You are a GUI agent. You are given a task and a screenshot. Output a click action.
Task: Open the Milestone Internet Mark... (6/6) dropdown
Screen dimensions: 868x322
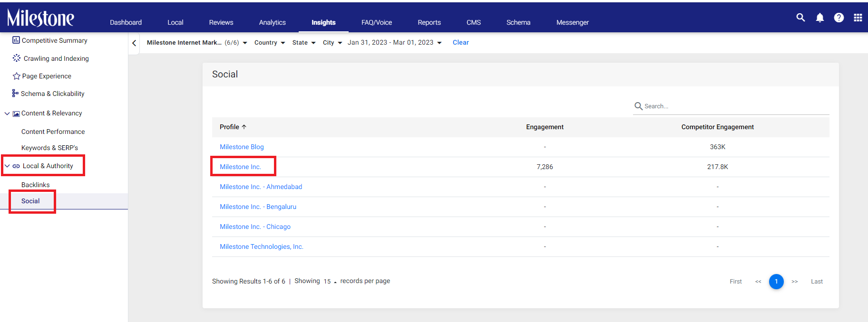[x=197, y=43]
